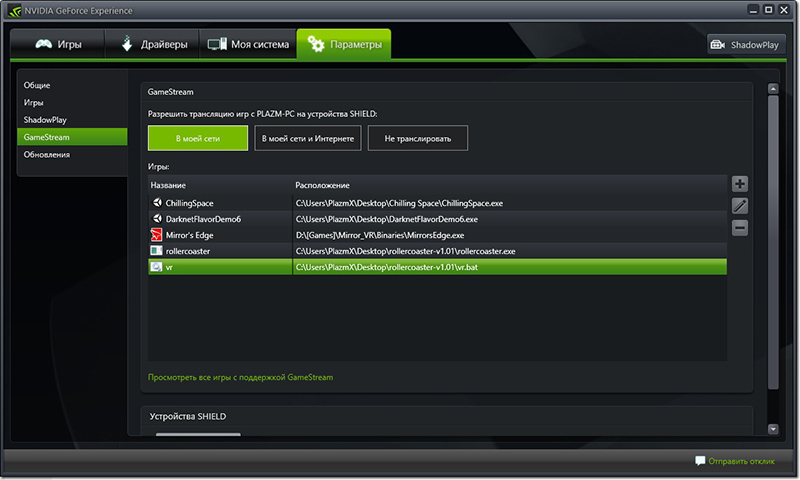The height and width of the screenshot is (480, 800).
Task: Click the vertical scrollbar thumb
Action: (773, 242)
